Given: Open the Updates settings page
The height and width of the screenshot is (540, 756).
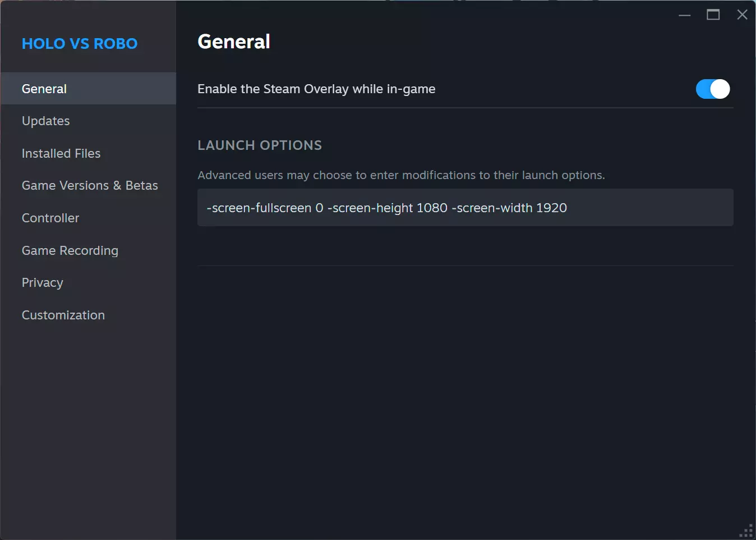Looking at the screenshot, I should (x=46, y=121).
